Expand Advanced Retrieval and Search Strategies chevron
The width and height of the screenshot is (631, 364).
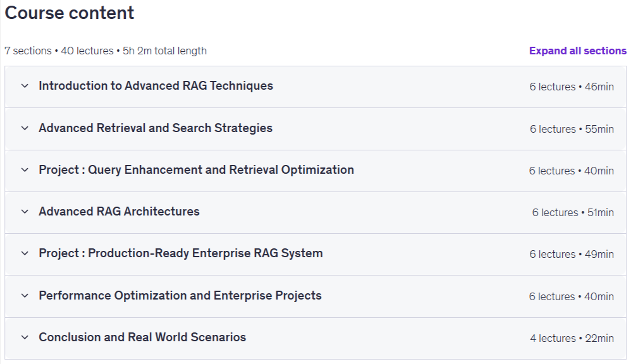25,128
